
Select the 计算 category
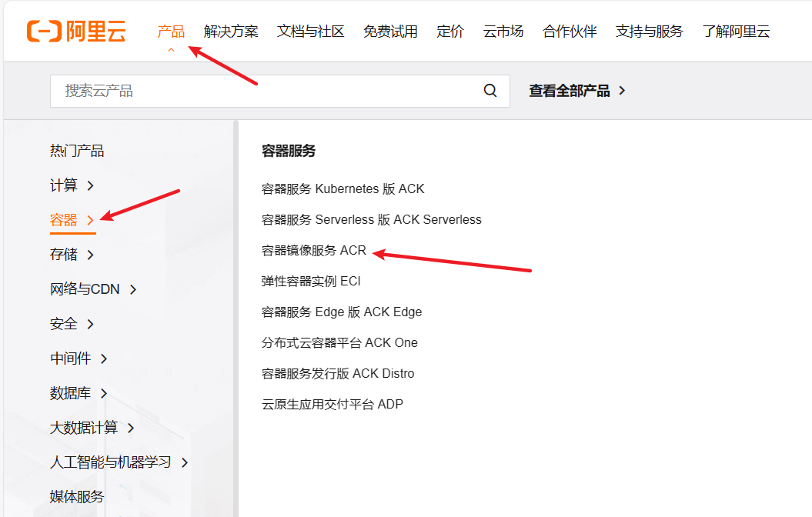click(x=64, y=185)
